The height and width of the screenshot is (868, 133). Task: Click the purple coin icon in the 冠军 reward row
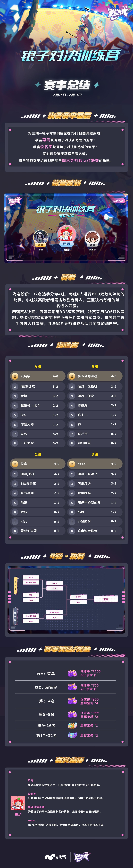(x=72, y=673)
